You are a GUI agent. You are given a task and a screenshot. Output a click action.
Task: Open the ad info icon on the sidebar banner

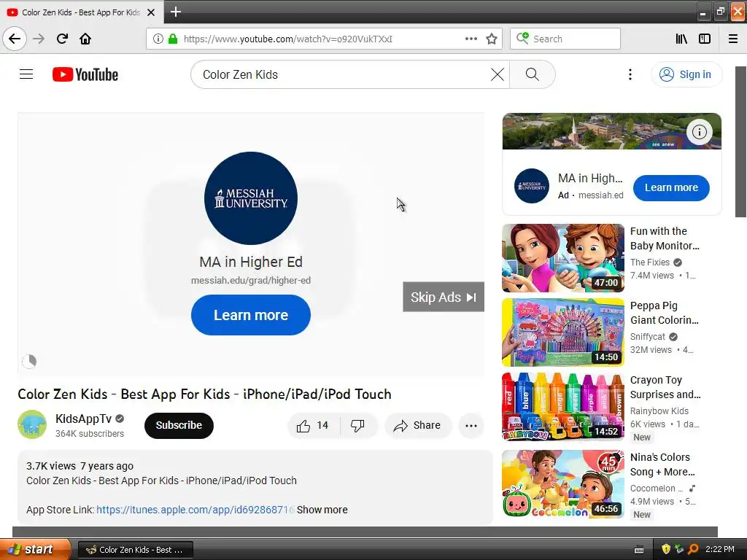(700, 132)
